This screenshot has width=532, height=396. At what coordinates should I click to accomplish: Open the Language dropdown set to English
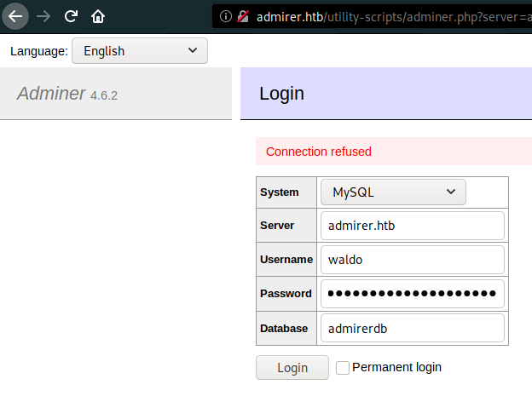click(140, 51)
